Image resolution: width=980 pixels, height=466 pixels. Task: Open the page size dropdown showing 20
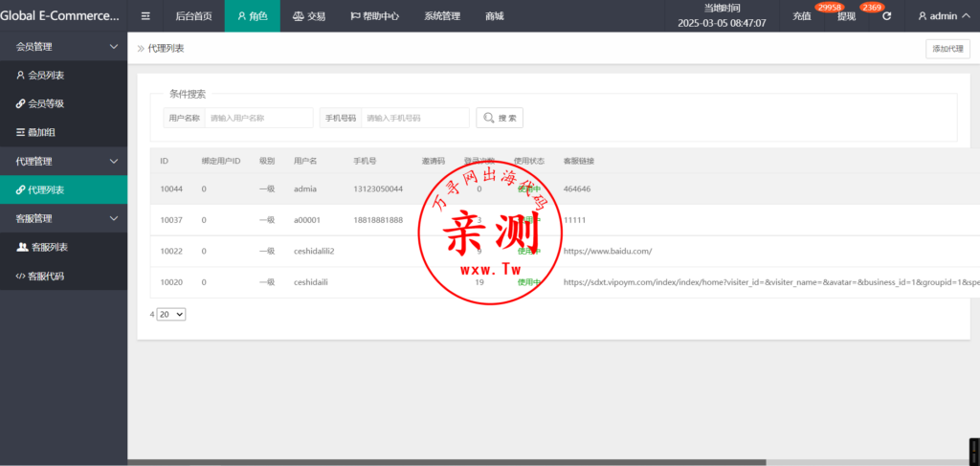pyautogui.click(x=171, y=315)
